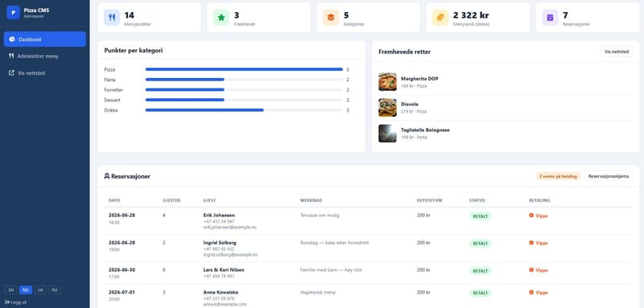Click the note 'Terrasse om mulig'

(320, 215)
